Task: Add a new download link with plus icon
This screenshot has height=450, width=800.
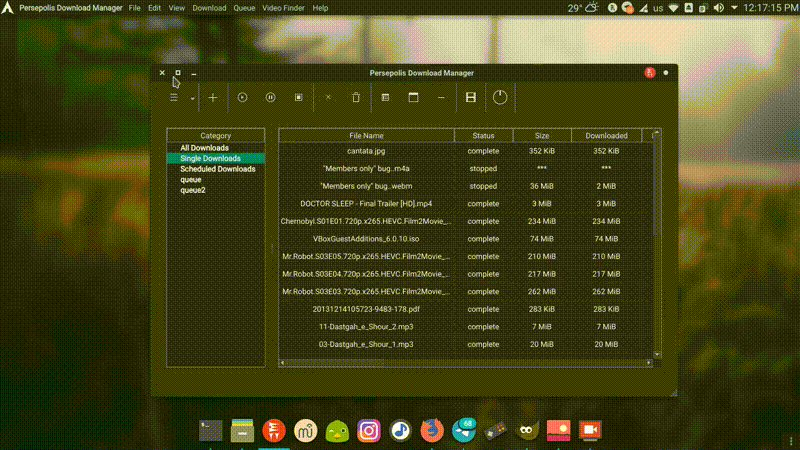Action: (x=213, y=97)
